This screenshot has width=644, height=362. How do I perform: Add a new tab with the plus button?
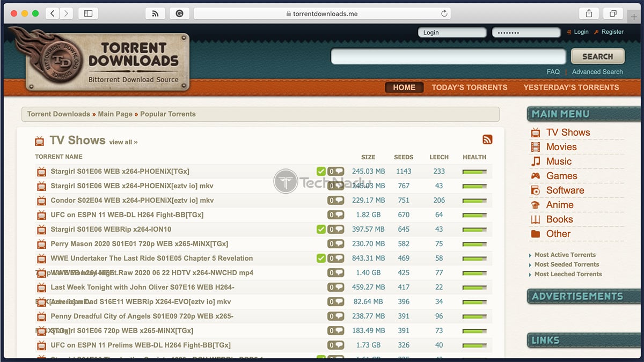[634, 17]
